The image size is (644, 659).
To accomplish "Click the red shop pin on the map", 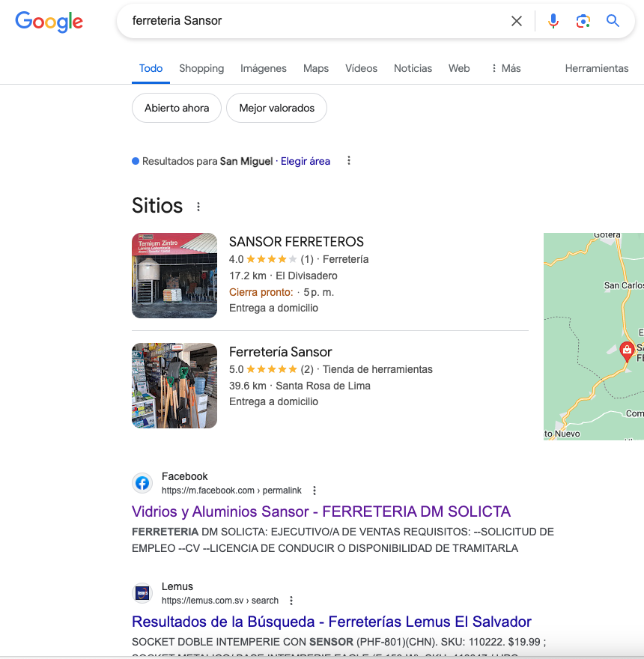I will point(627,351).
